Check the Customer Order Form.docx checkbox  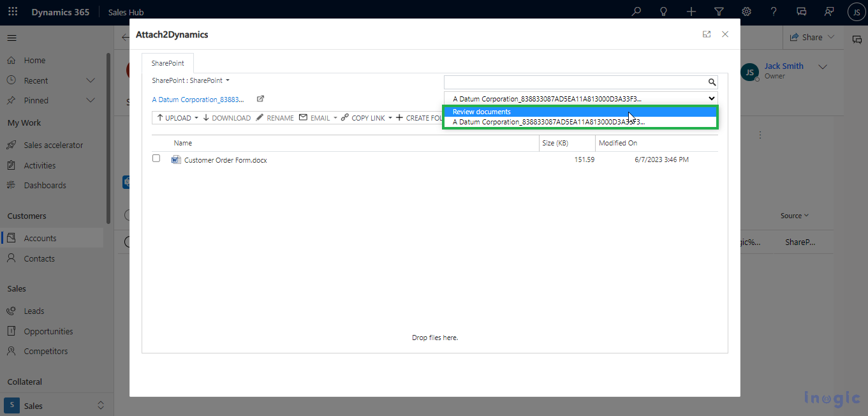click(156, 158)
